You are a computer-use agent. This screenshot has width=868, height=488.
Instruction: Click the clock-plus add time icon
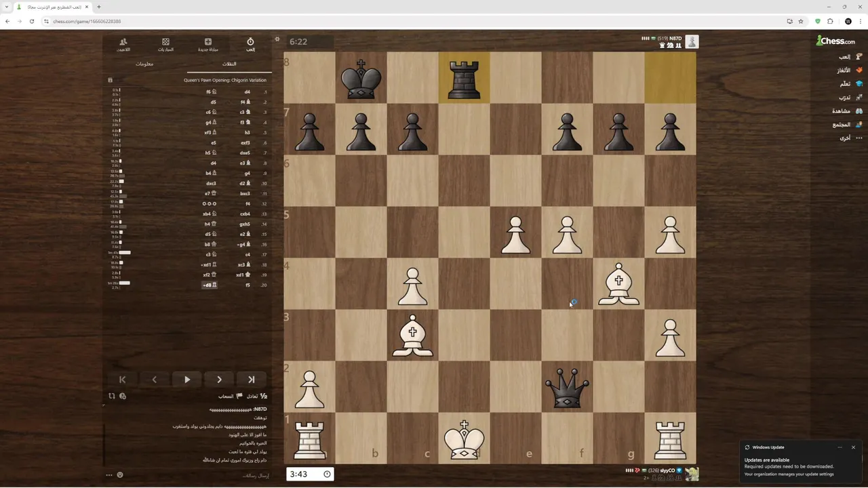pos(123,396)
